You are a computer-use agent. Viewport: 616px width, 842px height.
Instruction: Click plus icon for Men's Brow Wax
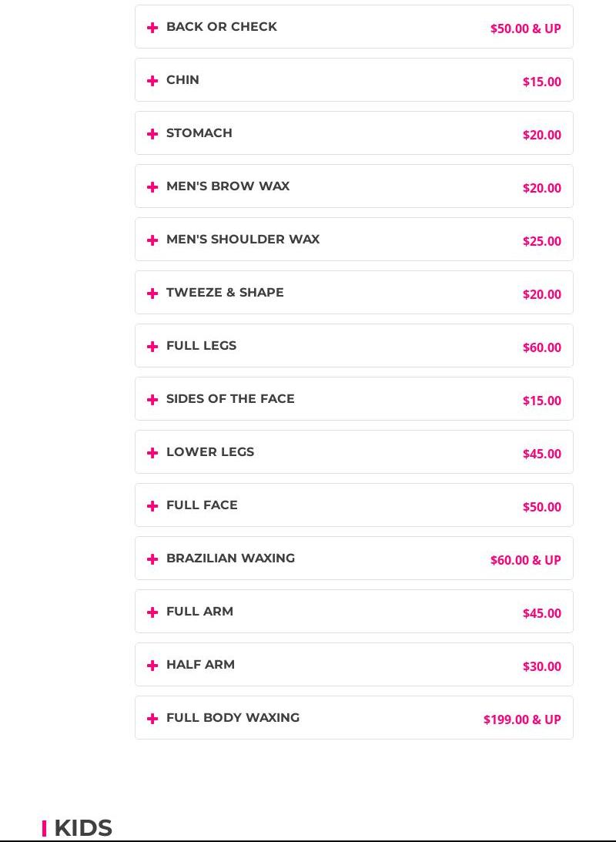(152, 187)
